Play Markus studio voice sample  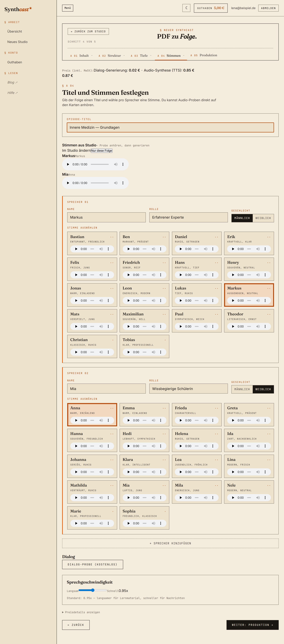click(68, 164)
